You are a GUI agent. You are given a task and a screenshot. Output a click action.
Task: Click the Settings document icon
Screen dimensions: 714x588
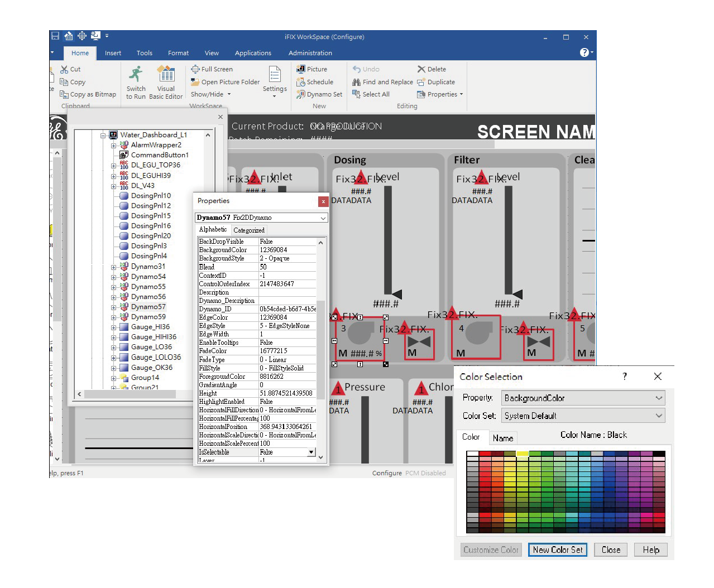[x=275, y=74]
